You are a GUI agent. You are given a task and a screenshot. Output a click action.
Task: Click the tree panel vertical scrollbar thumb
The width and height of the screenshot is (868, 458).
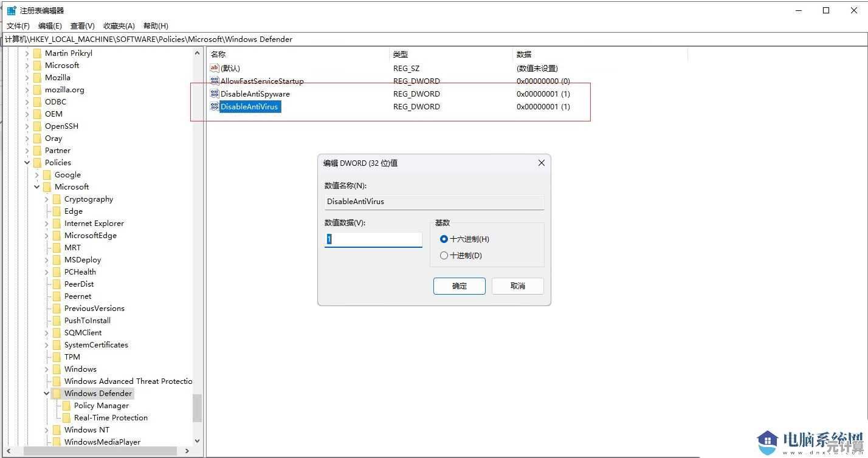tap(197, 408)
